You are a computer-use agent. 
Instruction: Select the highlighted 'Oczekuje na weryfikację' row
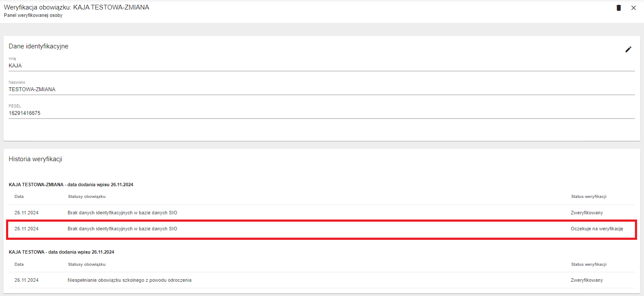click(321, 229)
